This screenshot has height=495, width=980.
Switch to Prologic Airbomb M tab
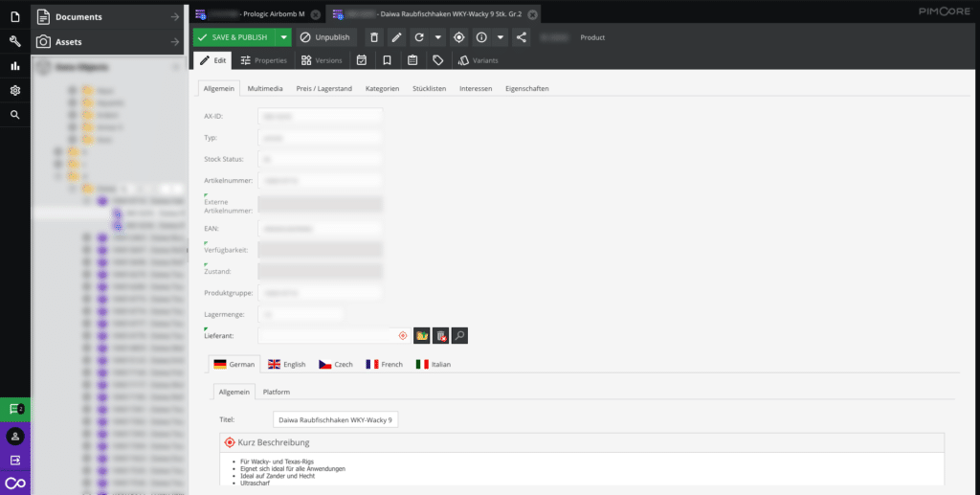tap(256, 14)
